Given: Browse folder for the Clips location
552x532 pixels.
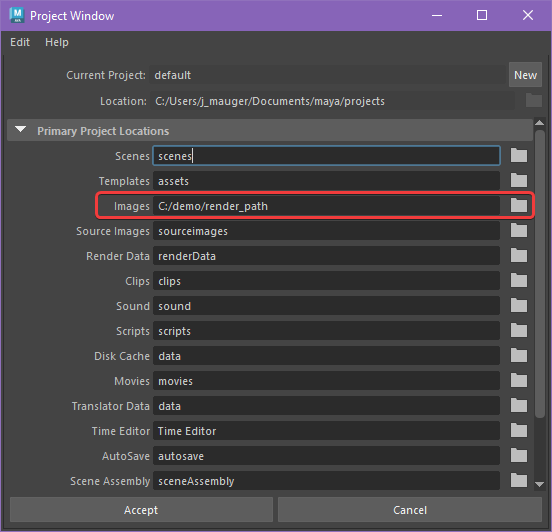Looking at the screenshot, I should point(519,280).
